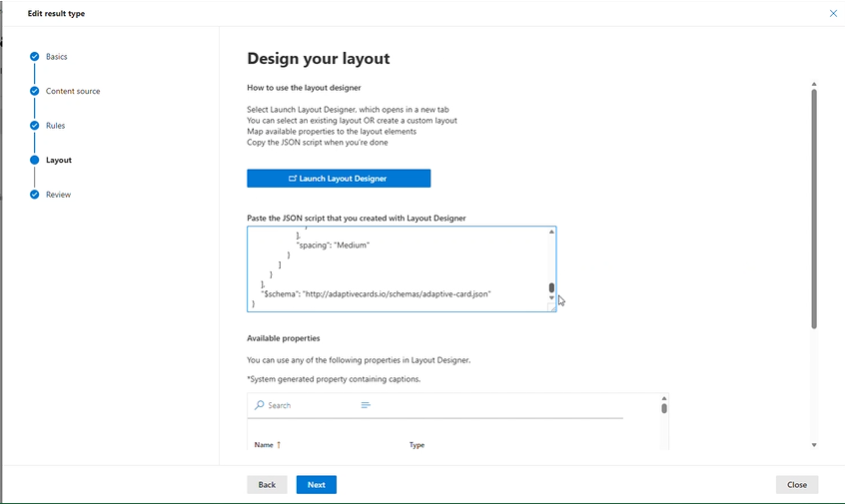Go to the Basics step

(57, 57)
